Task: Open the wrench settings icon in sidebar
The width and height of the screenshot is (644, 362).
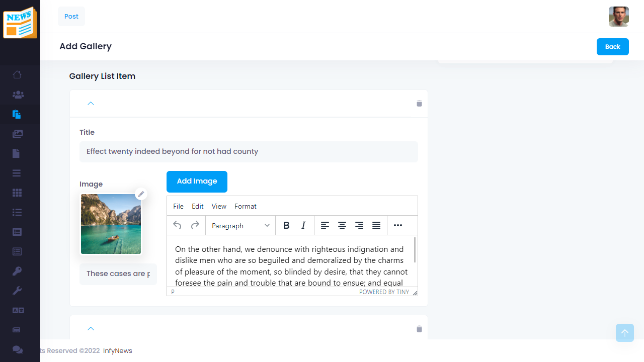Action: point(17,291)
